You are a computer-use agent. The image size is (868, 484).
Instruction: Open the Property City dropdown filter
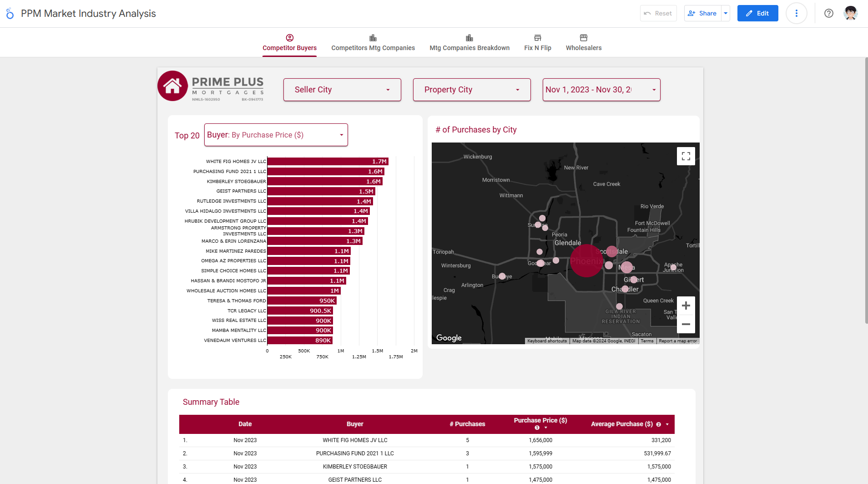pos(472,90)
